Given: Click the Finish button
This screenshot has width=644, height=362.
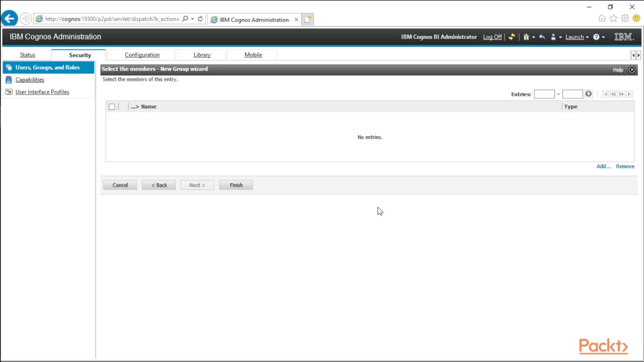Looking at the screenshot, I should pyautogui.click(x=236, y=185).
